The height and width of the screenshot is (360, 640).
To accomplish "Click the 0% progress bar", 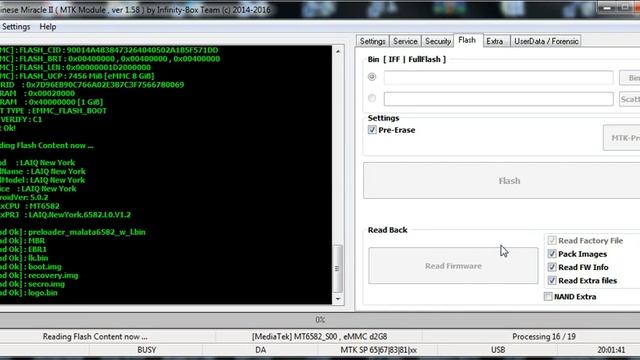I will pyautogui.click(x=320, y=320).
